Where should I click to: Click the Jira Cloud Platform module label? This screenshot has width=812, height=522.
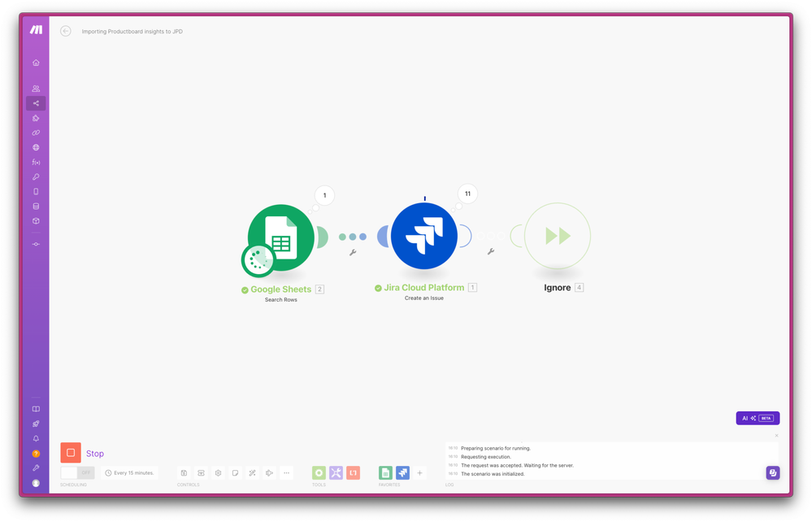424,287
